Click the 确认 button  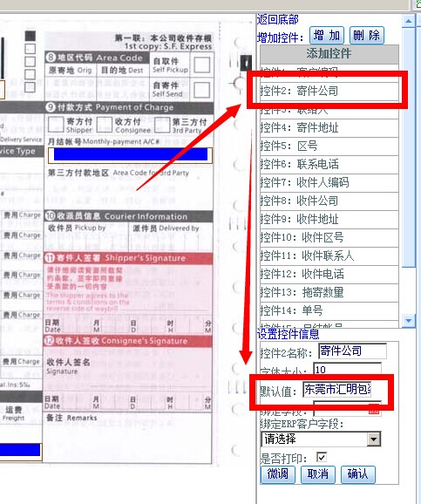(x=357, y=474)
